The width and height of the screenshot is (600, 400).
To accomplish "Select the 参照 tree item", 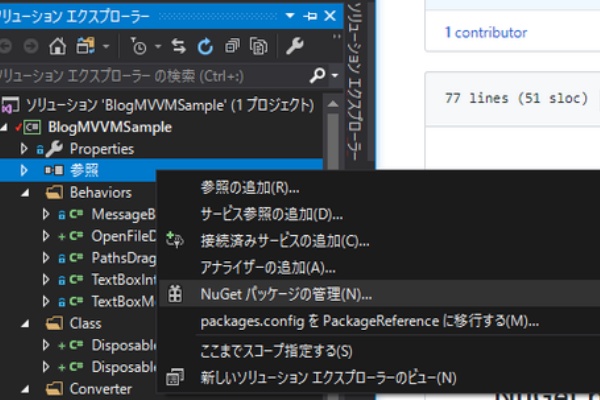I will (x=84, y=170).
